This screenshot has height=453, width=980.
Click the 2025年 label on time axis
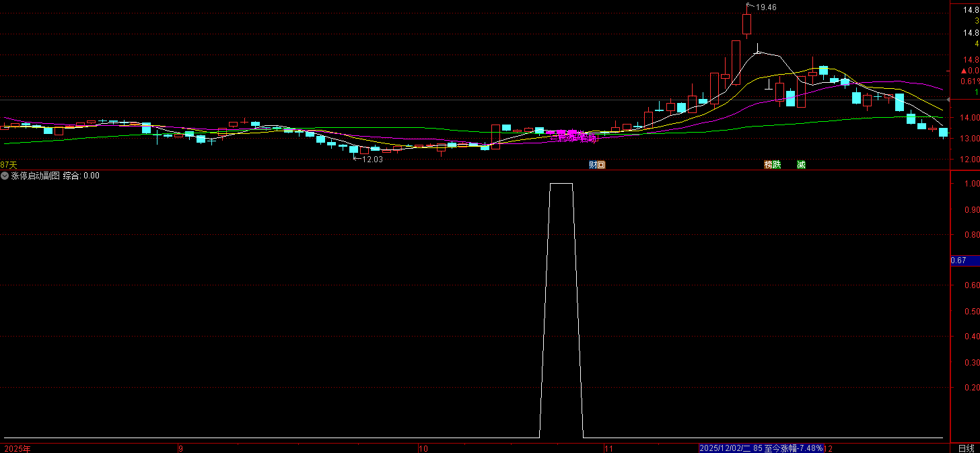17,448
